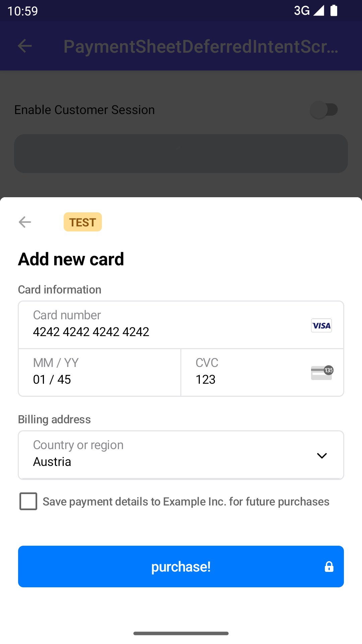Tap the MM / YY expiry field
The image size is (362, 644).
coord(100,373)
